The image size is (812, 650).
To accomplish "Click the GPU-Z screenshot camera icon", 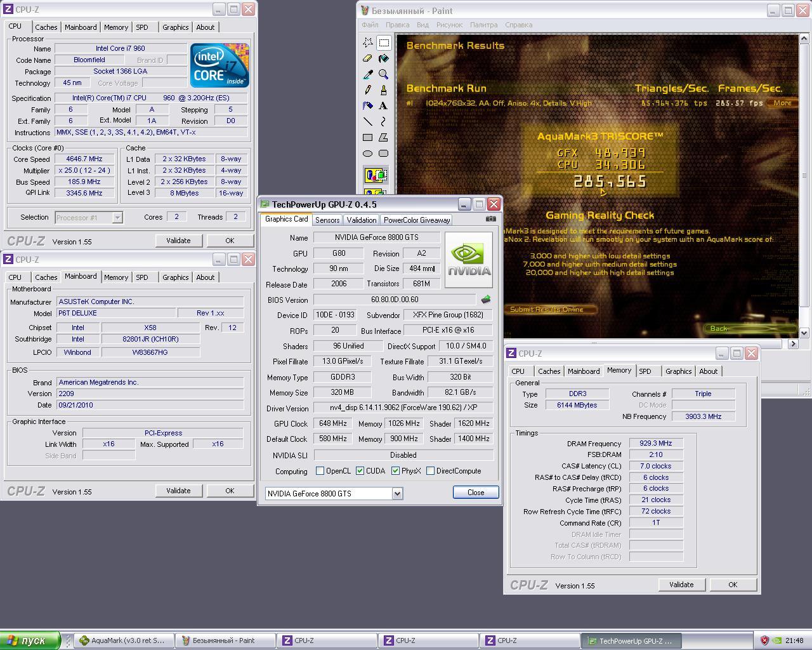I will (491, 219).
